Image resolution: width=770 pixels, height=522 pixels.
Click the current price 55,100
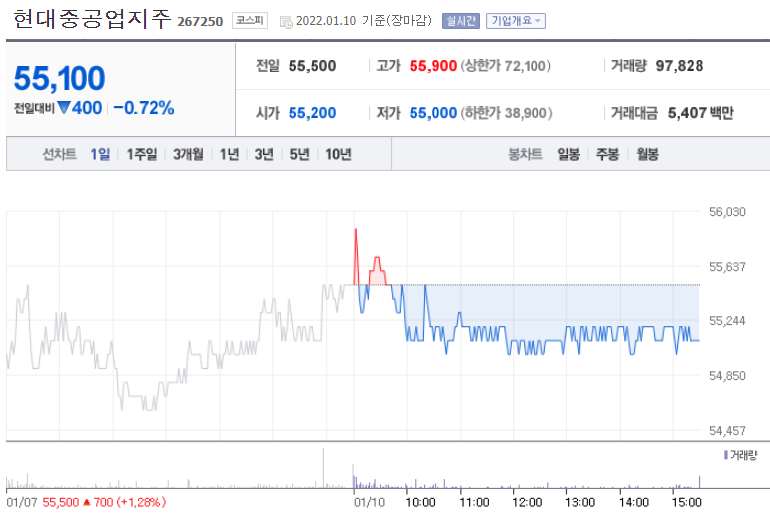click(59, 78)
